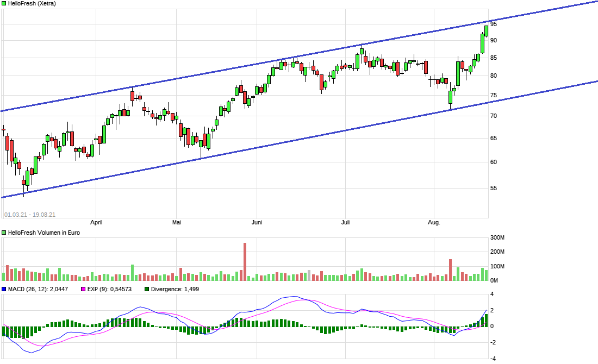Viewport: 598px width, 364px height.
Task: Click the April month label
Action: click(96, 222)
